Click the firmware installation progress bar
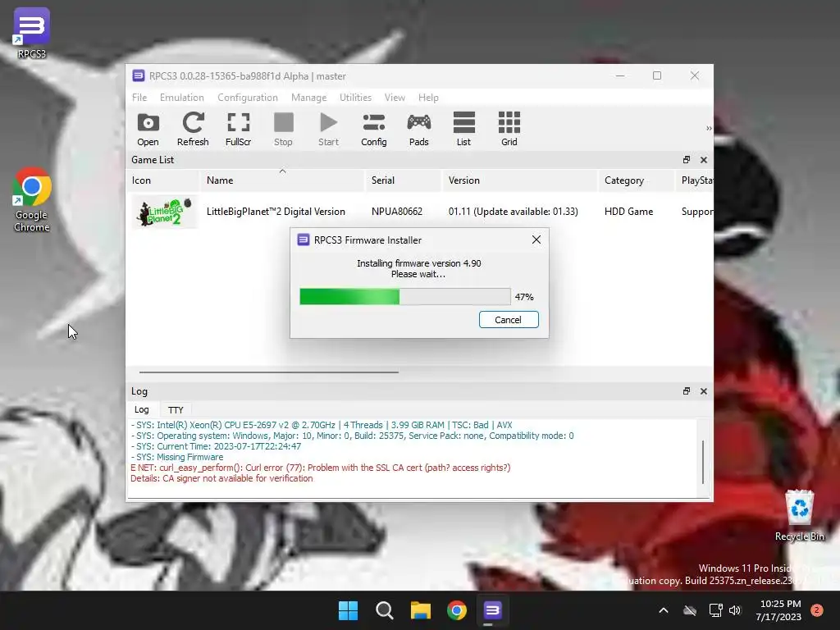This screenshot has width=840, height=630. tap(405, 297)
